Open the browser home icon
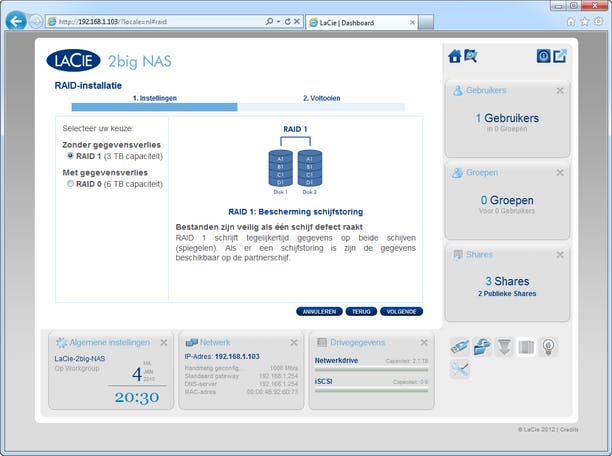 pos(571,21)
